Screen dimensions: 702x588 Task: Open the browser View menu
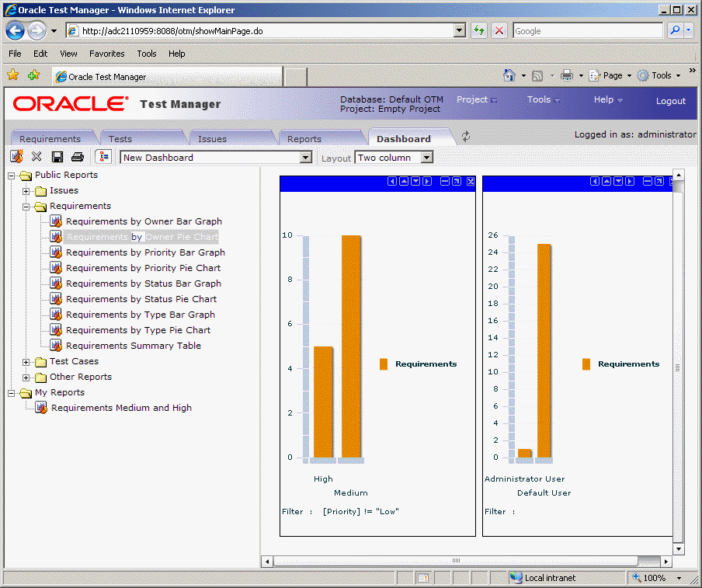click(68, 54)
